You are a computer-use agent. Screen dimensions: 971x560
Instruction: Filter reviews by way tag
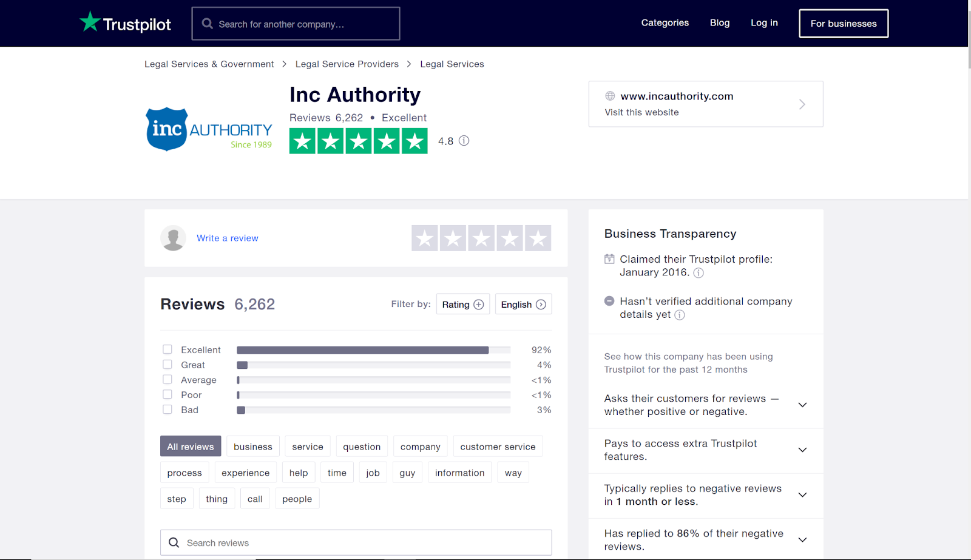pos(513,473)
